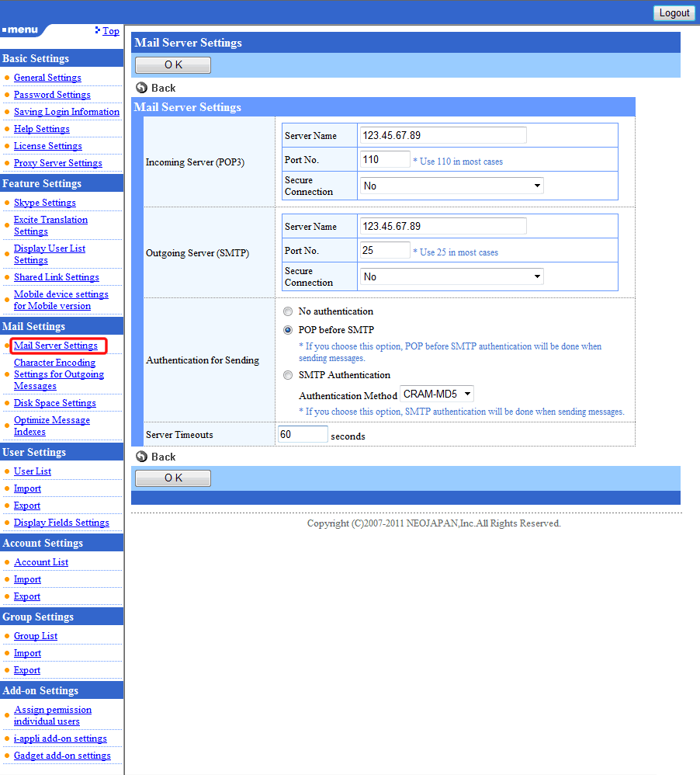Click Server Timeouts seconds field

(303, 434)
